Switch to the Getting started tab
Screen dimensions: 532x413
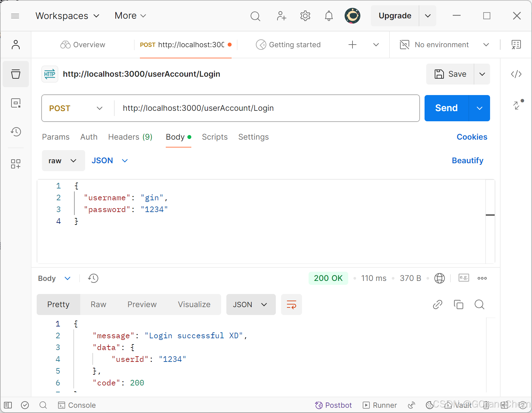(x=288, y=45)
